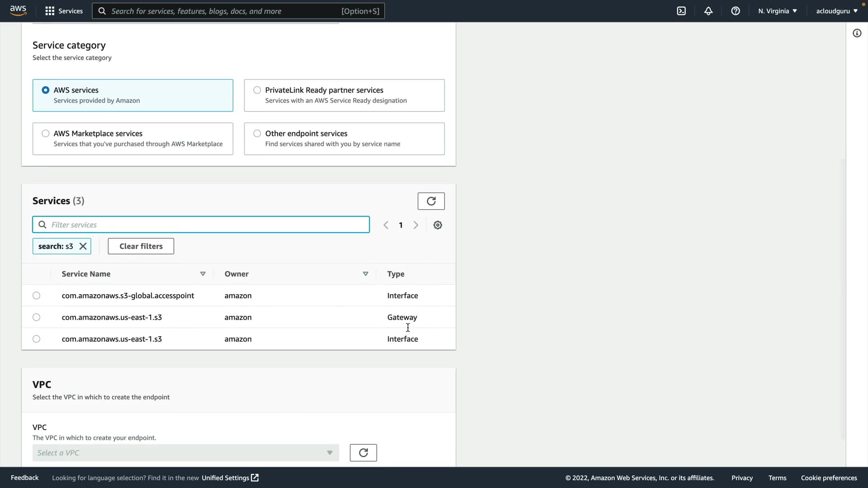Select the PrivateLink Ready partner services option
868x488 pixels.
(257, 90)
